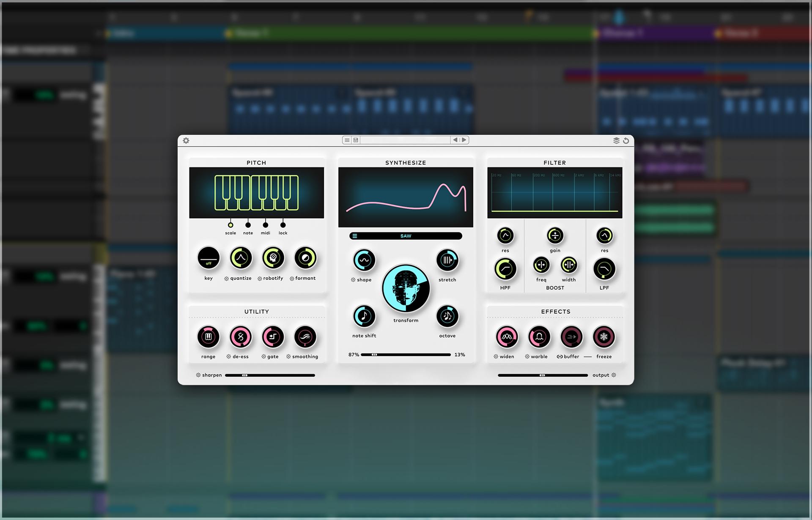
Task: Click the buffer effect knob
Action: [571, 337]
